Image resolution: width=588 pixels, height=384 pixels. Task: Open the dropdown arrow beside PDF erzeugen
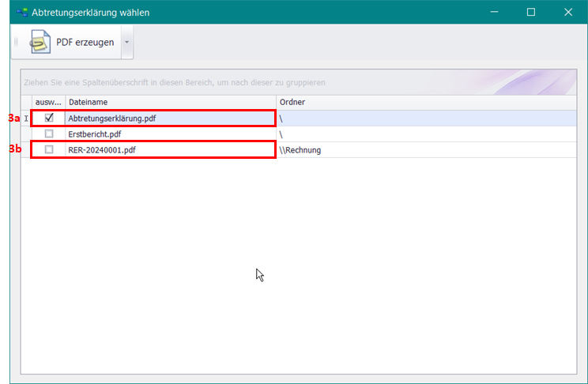point(126,42)
